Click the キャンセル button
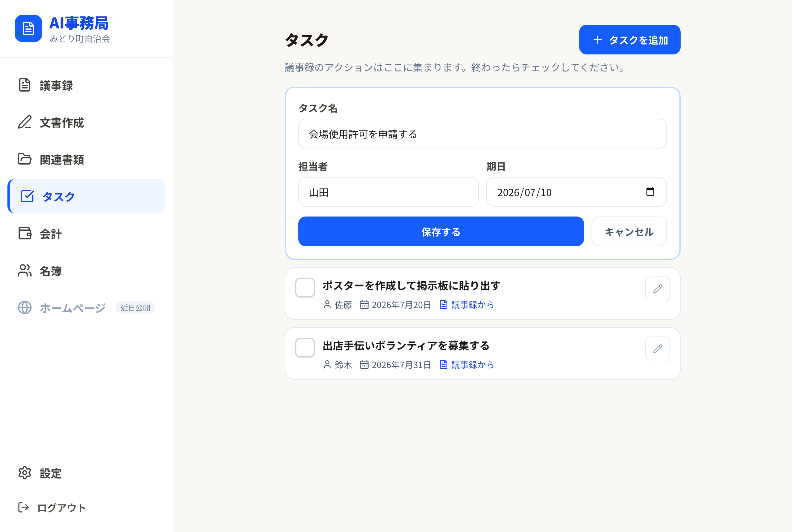This screenshot has height=532, width=792. pyautogui.click(x=629, y=231)
